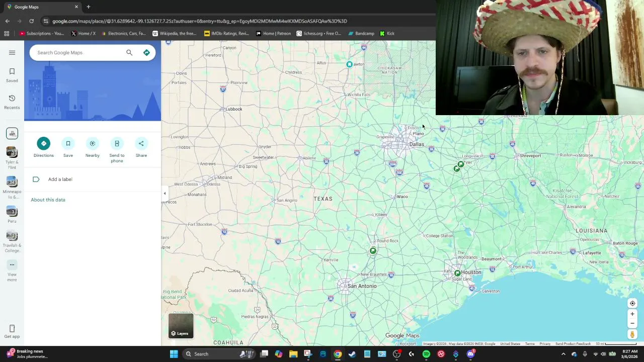Open a new browser tab
The image size is (644, 362).
pos(88,7)
